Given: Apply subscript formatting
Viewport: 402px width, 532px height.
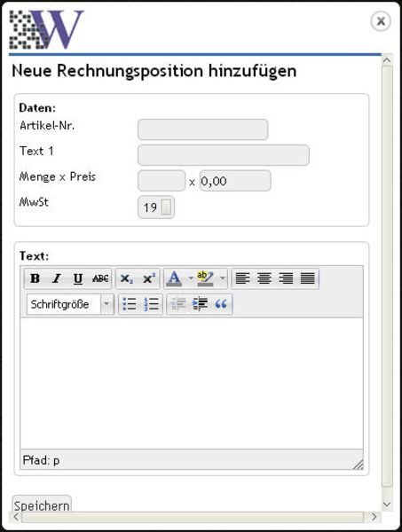Looking at the screenshot, I should (x=127, y=278).
